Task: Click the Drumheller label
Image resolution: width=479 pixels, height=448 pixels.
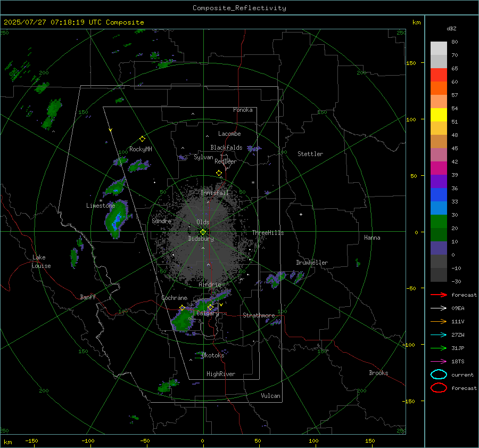Action: (x=312, y=263)
